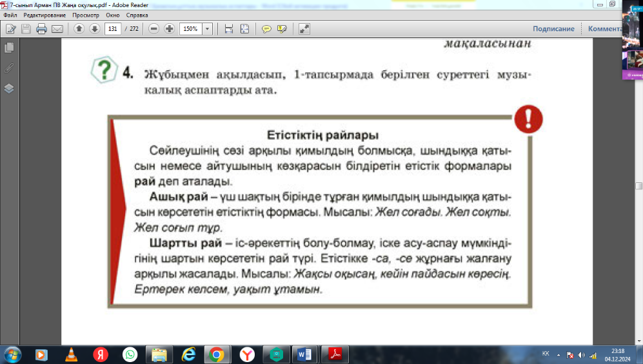Open the Комментарии pane

click(606, 28)
